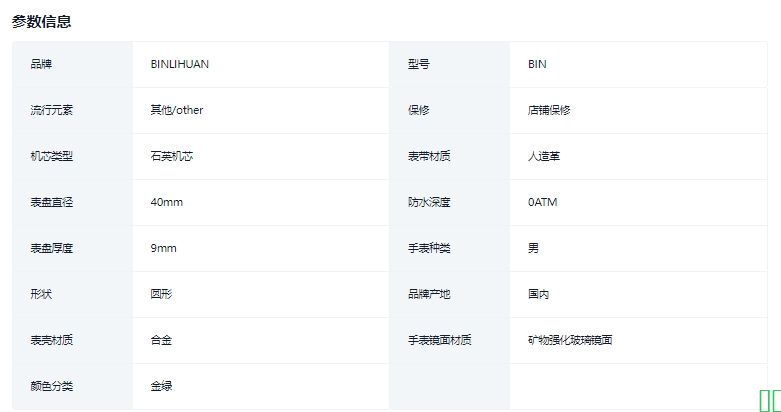The height and width of the screenshot is (412, 781).
Task: Click the 颜色分类 label
Action: (52, 386)
